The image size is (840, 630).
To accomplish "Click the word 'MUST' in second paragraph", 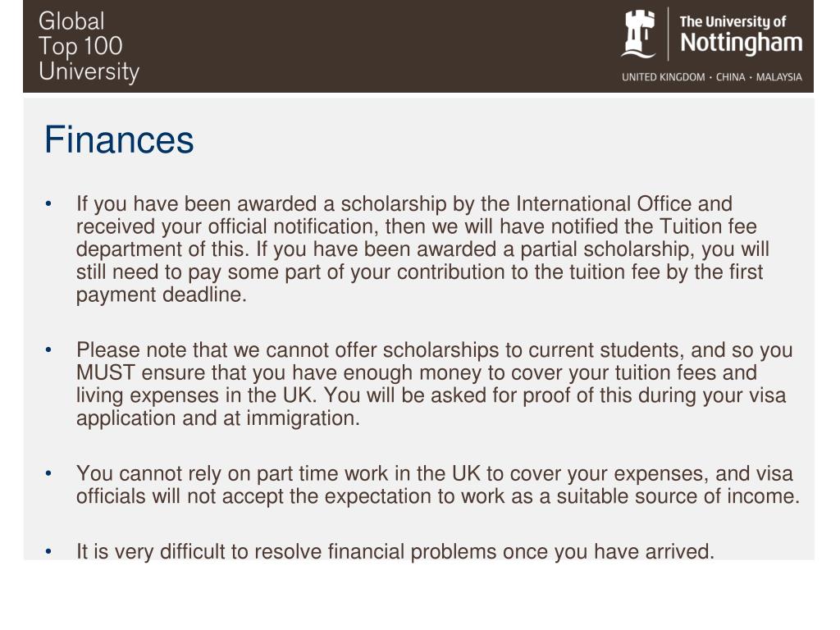I will pyautogui.click(x=106, y=372).
